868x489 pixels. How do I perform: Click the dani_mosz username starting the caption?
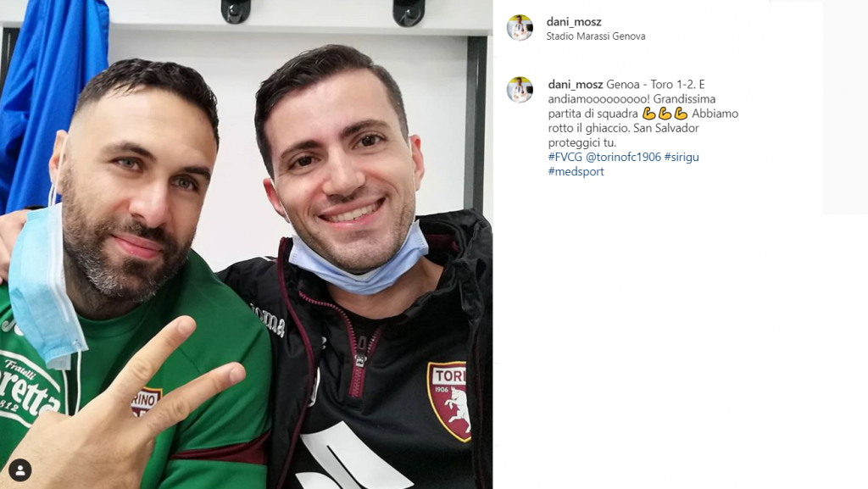pyautogui.click(x=576, y=85)
